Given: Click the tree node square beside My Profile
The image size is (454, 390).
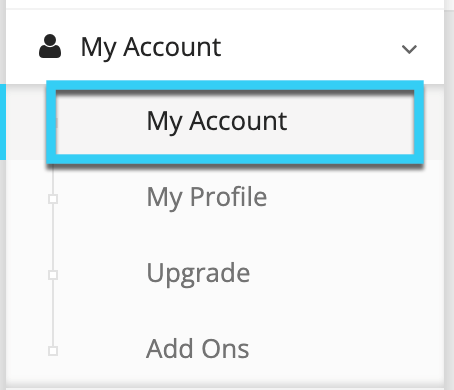Looking at the screenshot, I should click(53, 199).
